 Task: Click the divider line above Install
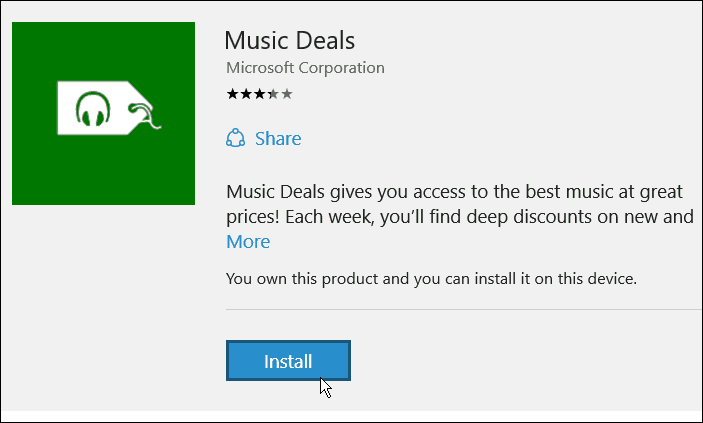(x=464, y=310)
